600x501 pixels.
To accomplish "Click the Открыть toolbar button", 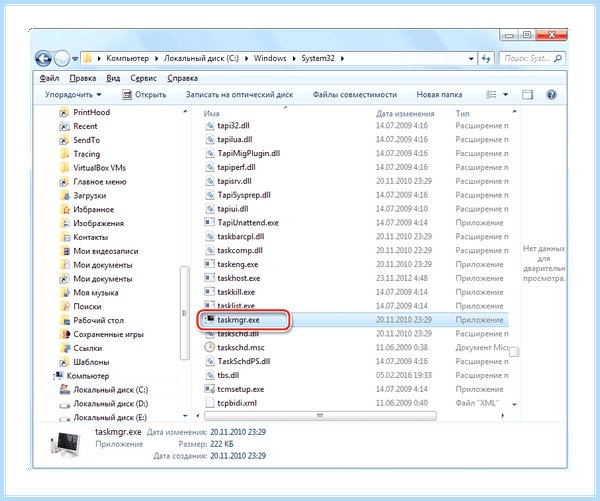I will (x=144, y=95).
